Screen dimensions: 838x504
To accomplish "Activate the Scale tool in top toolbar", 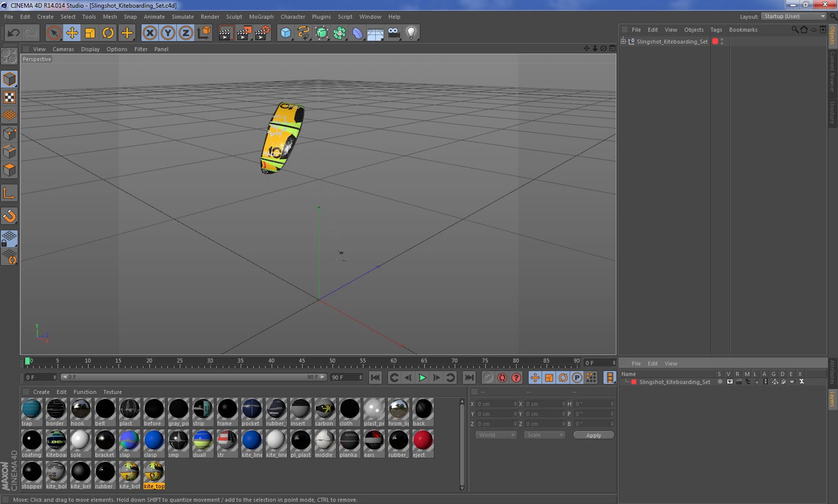I will pos(90,33).
